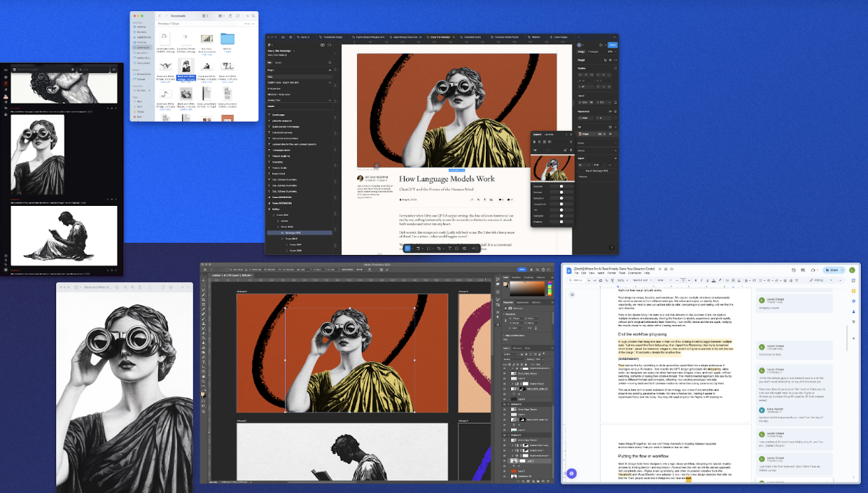Click the blue Share button in Figma
Viewport: 868px width, 493px height.
[x=612, y=44]
